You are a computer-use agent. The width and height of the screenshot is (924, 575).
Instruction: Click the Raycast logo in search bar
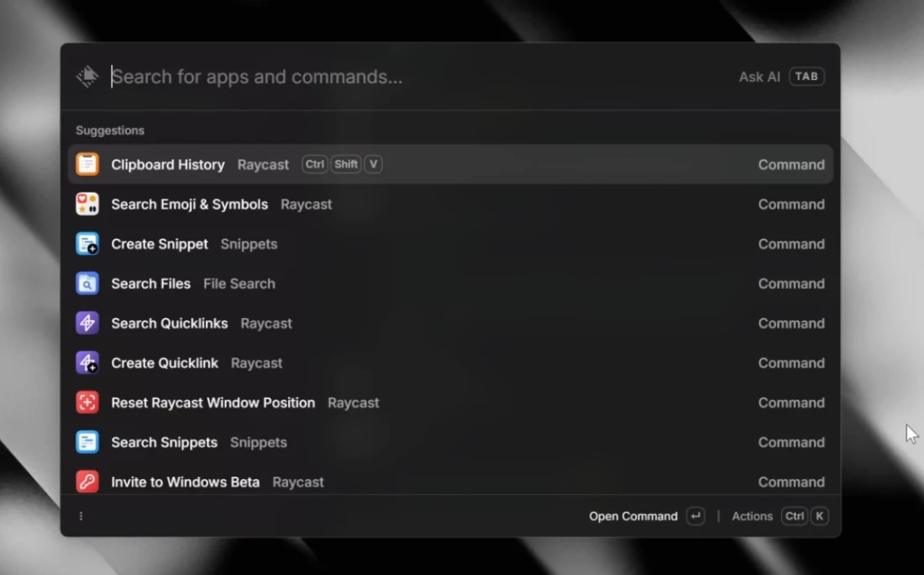click(87, 76)
